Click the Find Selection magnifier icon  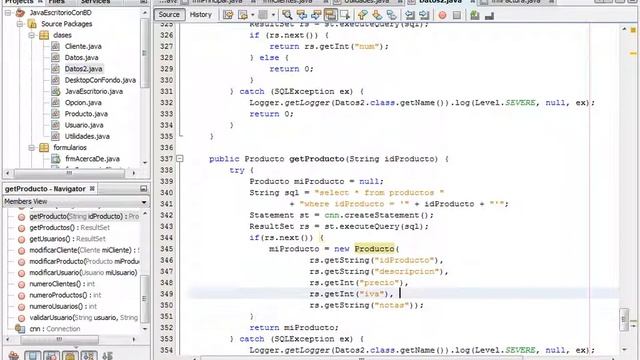[287, 15]
